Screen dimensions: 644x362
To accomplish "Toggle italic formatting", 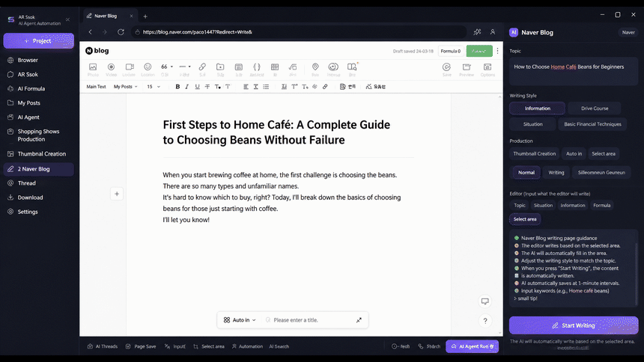I will point(187,87).
